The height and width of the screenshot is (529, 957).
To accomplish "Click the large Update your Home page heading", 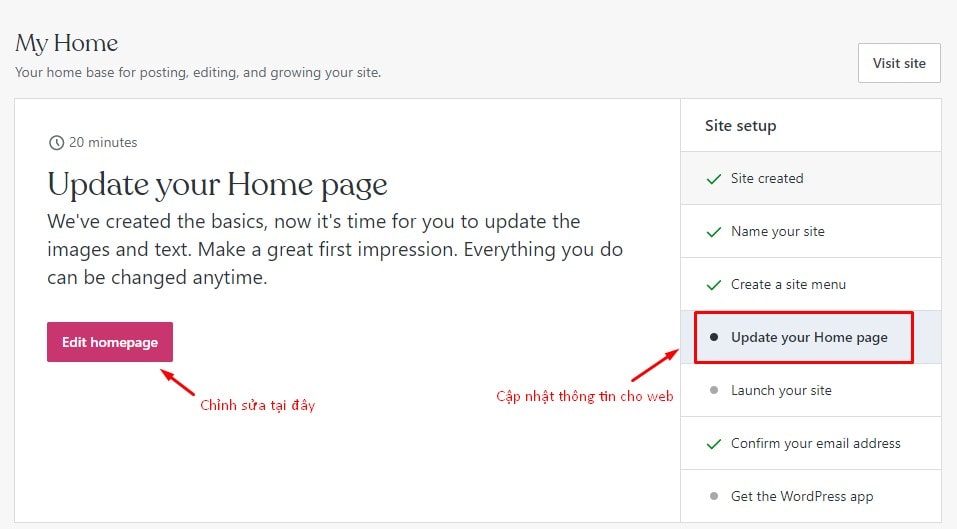I will (217, 185).
